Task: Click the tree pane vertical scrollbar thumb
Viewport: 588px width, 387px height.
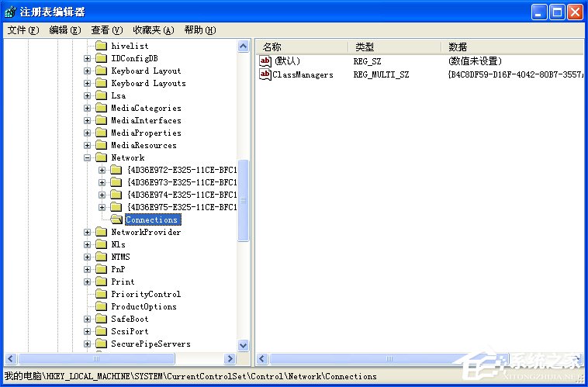Action: pyautogui.click(x=244, y=200)
